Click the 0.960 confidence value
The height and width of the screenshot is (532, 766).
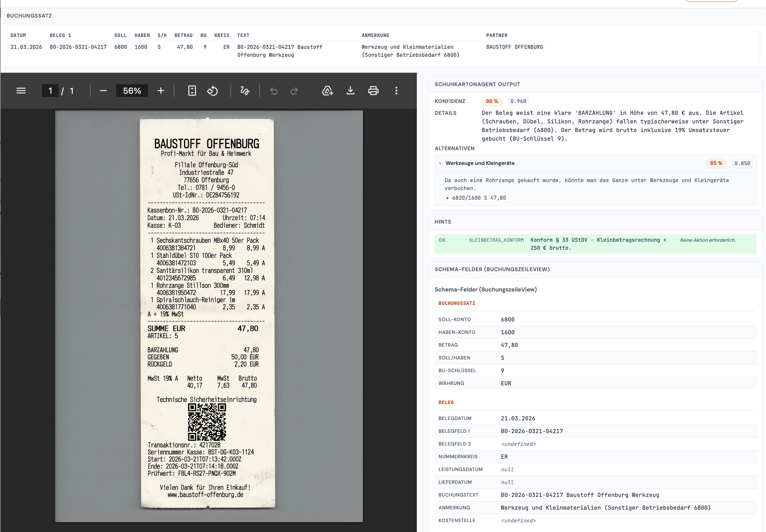[x=518, y=101]
